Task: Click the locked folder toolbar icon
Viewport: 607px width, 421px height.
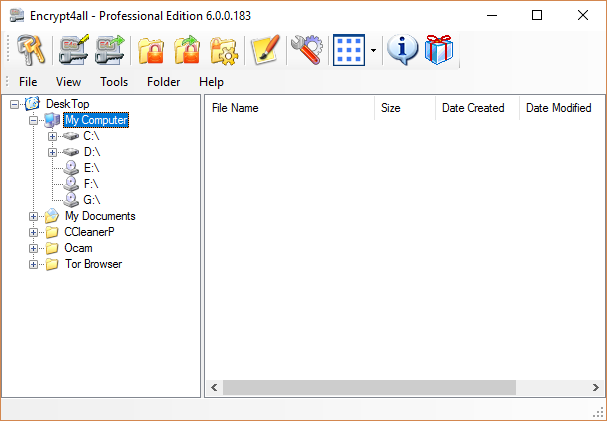Action: pos(151,50)
